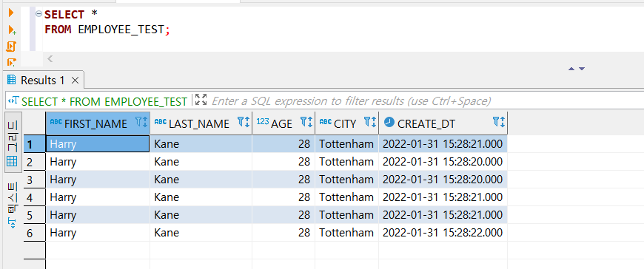This screenshot has height=269, width=644.
Task: Click Harry cell in row 5
Action: [98, 215]
